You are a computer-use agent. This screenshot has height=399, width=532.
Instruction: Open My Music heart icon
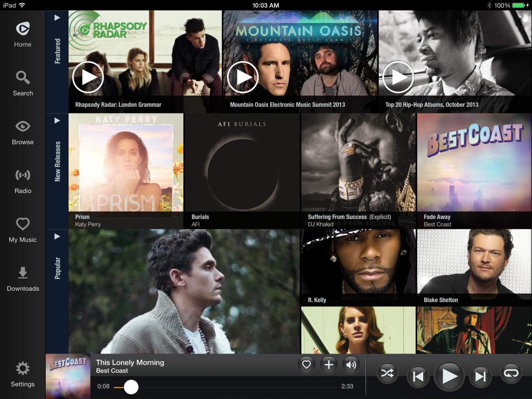click(23, 224)
